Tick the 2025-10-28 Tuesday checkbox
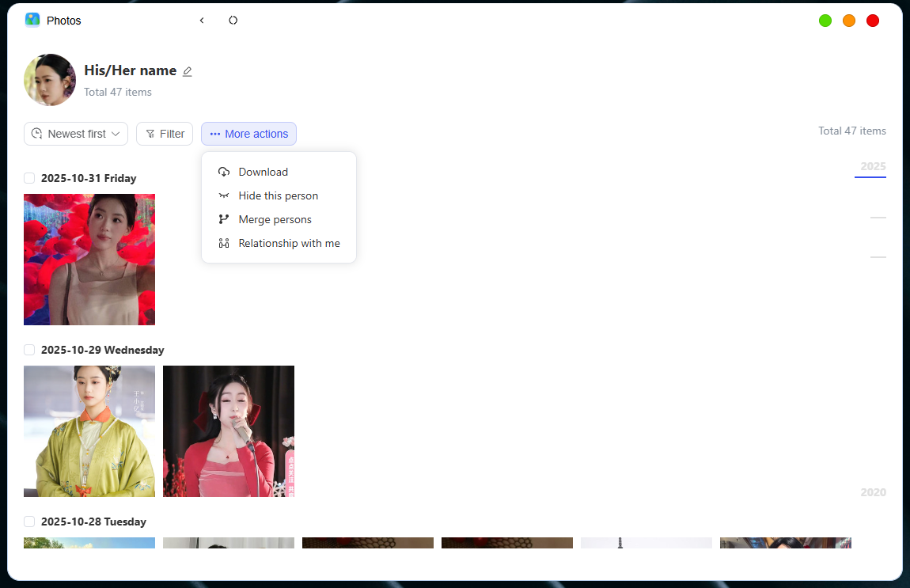Screen dimensions: 910x588 click(29, 522)
